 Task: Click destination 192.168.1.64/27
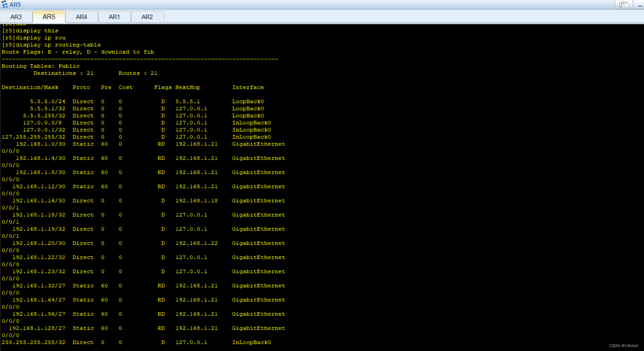point(39,300)
